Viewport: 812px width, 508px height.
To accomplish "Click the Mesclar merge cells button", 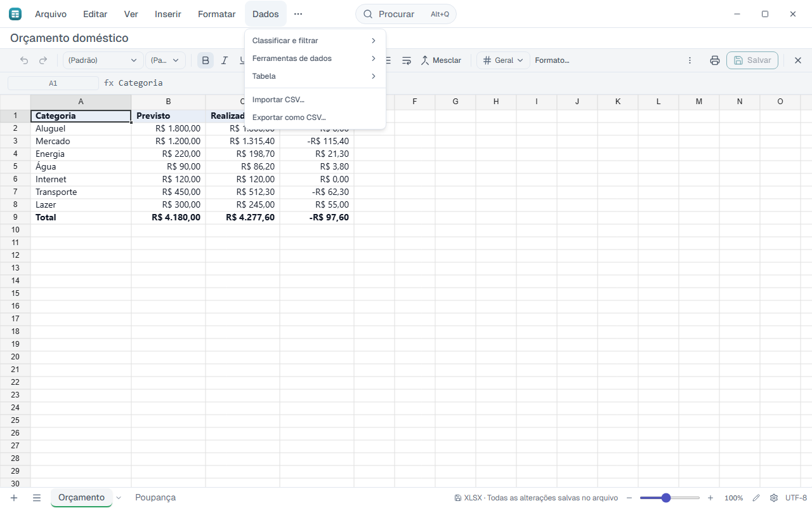I will (441, 60).
